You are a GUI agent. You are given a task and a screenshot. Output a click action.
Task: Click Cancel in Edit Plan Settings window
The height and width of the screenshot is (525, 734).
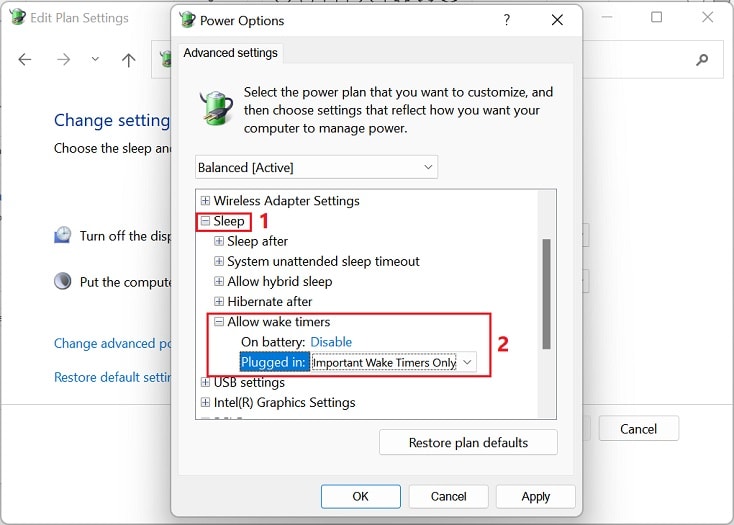click(x=639, y=429)
